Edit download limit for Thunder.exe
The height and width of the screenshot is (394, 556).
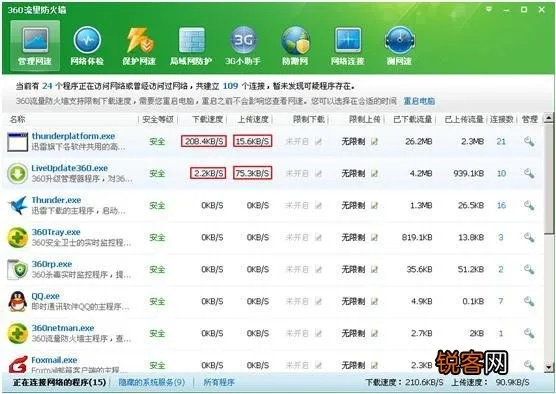click(x=318, y=205)
